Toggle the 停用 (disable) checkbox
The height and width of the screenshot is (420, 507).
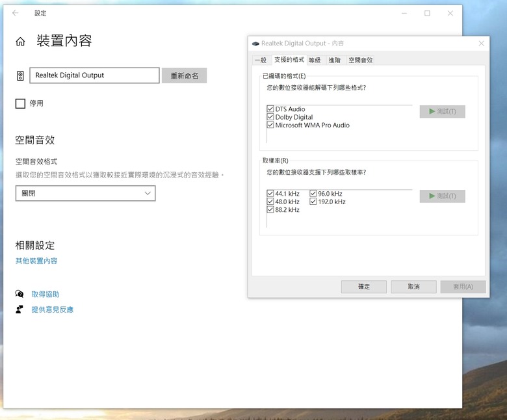tap(20, 103)
